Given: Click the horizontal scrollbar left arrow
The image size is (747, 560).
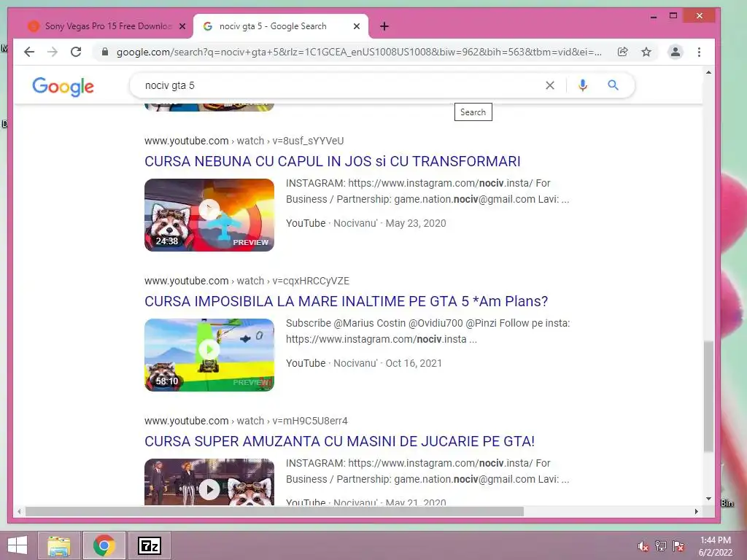Looking at the screenshot, I should pyautogui.click(x=19, y=511).
